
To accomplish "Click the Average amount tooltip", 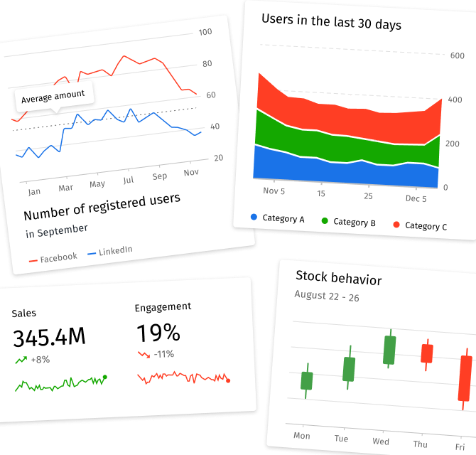I will [x=54, y=97].
